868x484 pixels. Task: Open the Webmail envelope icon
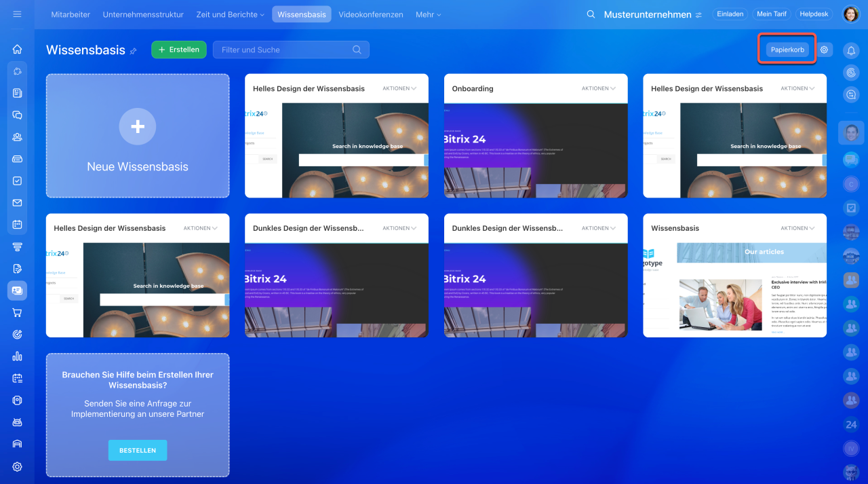pyautogui.click(x=17, y=203)
